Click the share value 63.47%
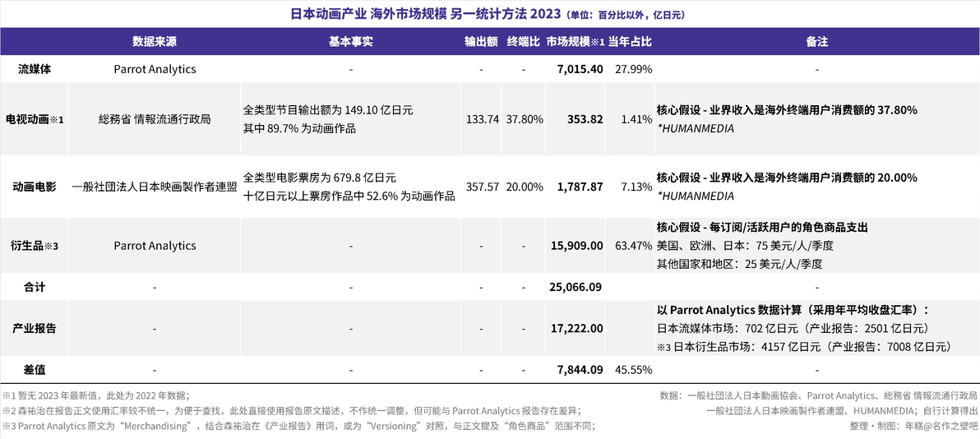Viewport: 980px width, 439px height. pos(634,246)
